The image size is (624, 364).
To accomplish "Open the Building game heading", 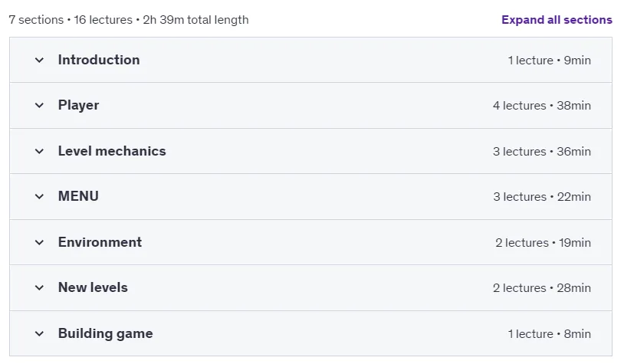I will click(x=106, y=333).
